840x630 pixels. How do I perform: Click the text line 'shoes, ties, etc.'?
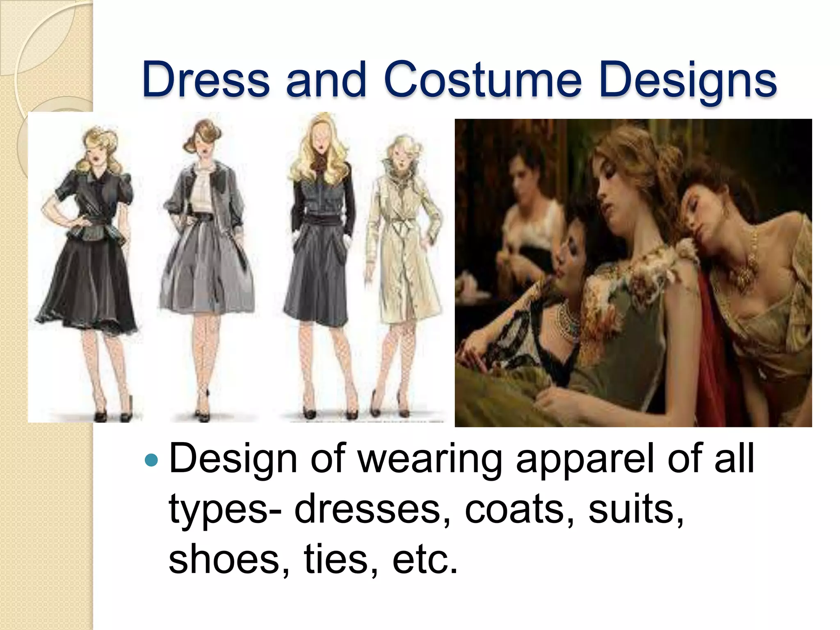[x=313, y=559]
